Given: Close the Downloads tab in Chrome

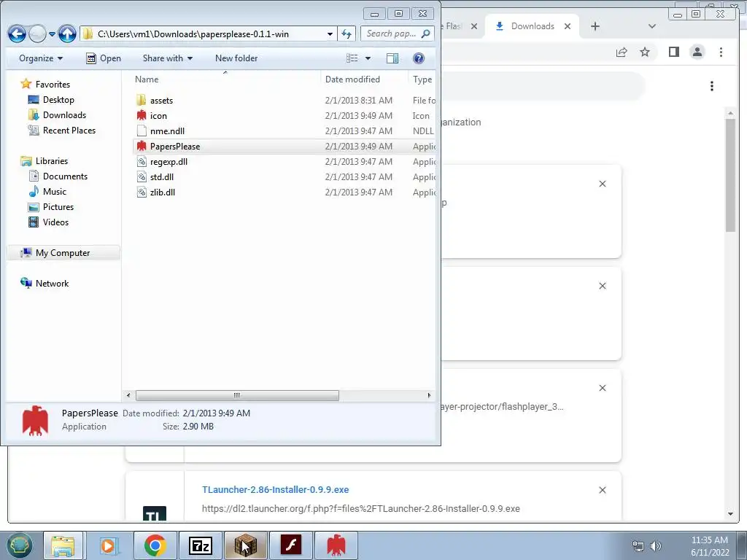Looking at the screenshot, I should click(568, 26).
